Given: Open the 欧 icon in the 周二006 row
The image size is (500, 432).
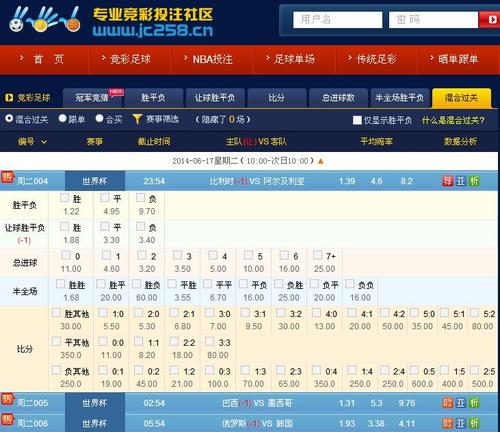Looking at the screenshot, I should coord(448,423).
